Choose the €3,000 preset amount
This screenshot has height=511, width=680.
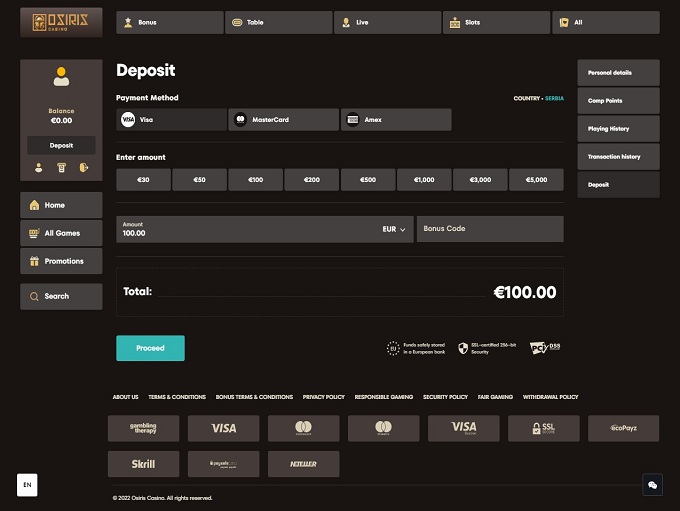(x=480, y=180)
